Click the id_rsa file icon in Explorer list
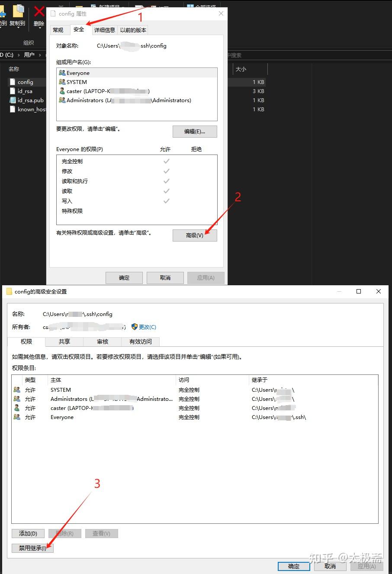Screen dimensions: 392x574 13,91
